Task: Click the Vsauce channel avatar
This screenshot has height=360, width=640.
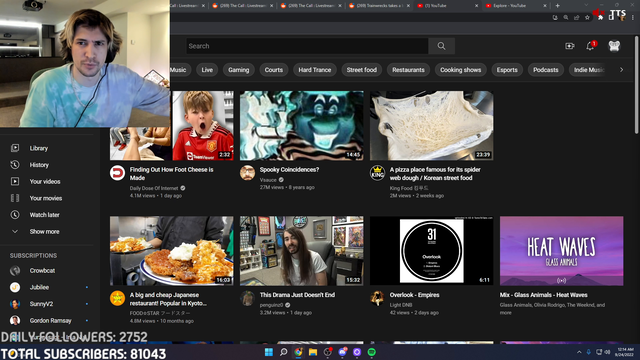Action: (x=247, y=173)
